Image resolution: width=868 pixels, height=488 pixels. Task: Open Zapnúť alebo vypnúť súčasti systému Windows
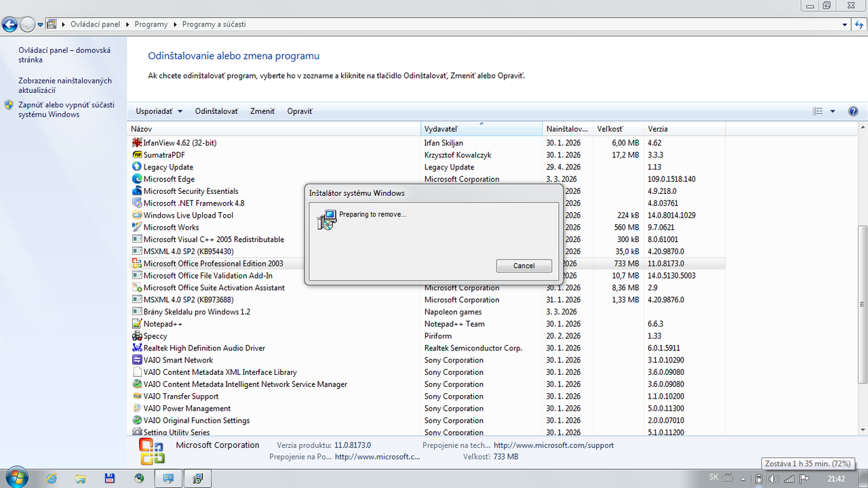click(66, 110)
